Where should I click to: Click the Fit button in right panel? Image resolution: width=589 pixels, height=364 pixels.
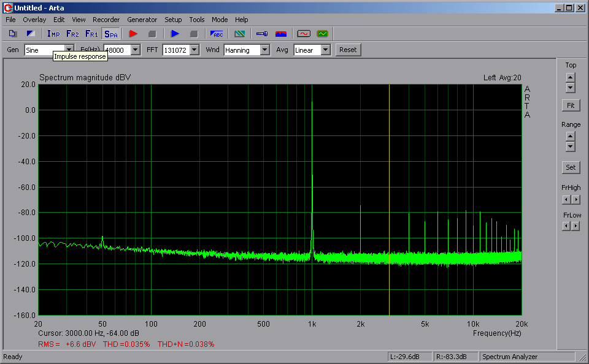point(571,105)
